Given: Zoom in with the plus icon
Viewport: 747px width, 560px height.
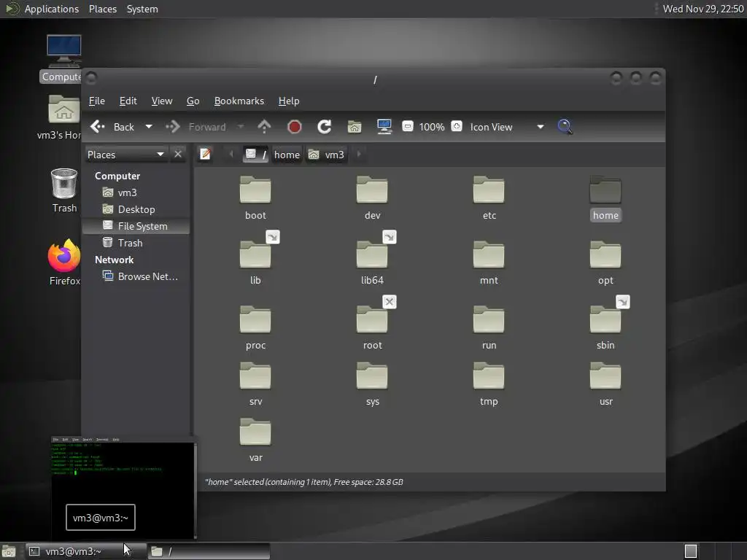Looking at the screenshot, I should 457,126.
